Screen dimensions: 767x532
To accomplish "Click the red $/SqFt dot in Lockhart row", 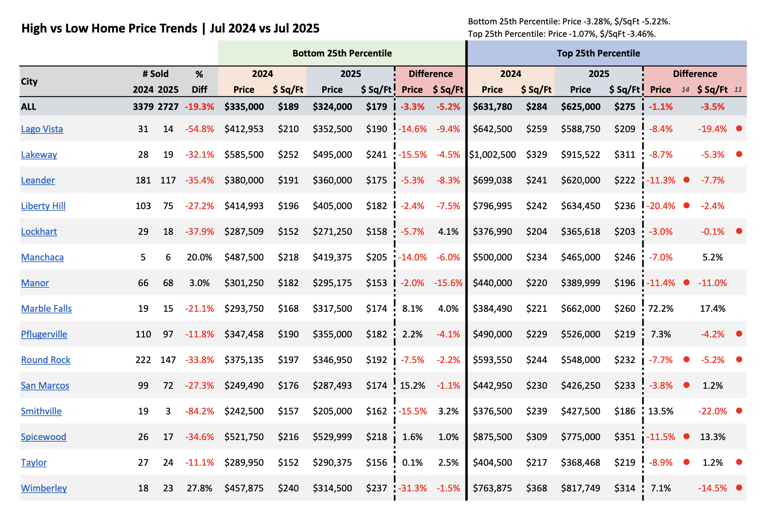I will coord(739,231).
